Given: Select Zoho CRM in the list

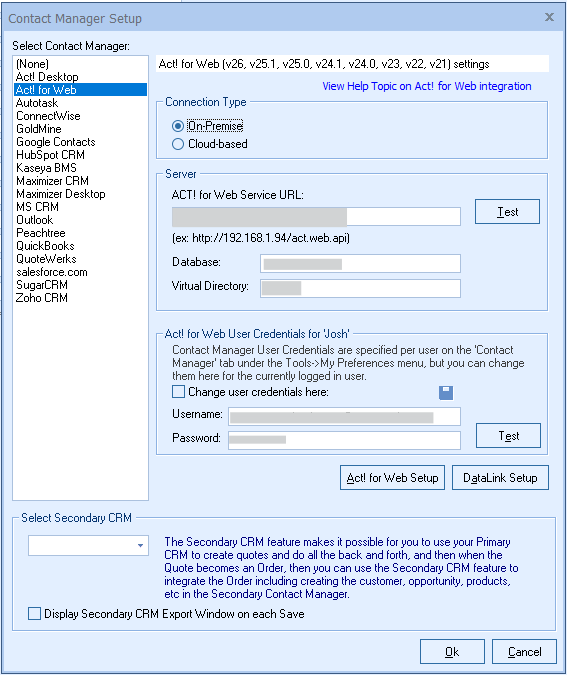Looking at the screenshot, I should coord(81,297).
